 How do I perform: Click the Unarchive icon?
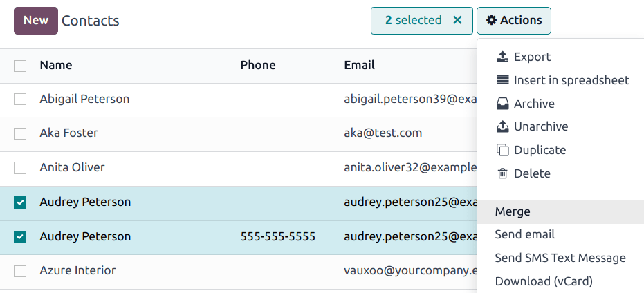point(503,126)
